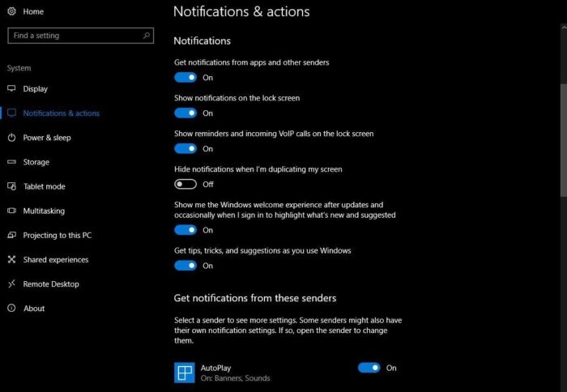
Task: Click the 'Notifications & actions' page title
Action: 241,11
